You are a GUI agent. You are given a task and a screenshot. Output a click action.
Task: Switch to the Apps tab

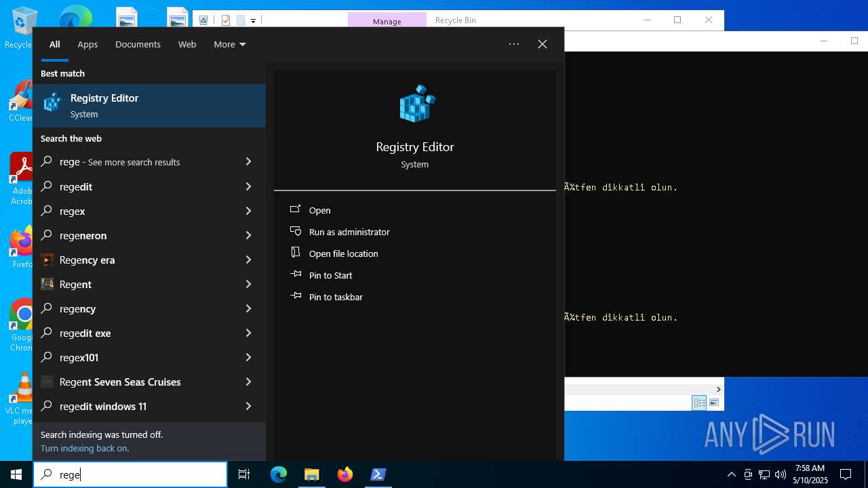pos(87,44)
